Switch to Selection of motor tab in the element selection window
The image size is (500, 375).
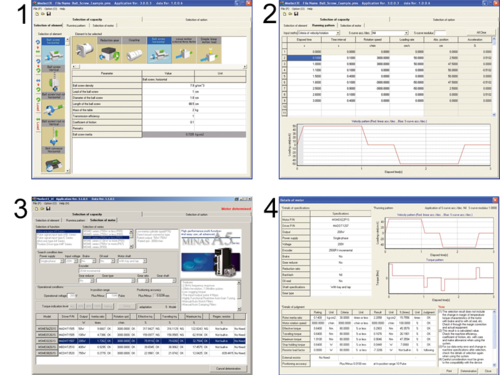click(x=103, y=25)
